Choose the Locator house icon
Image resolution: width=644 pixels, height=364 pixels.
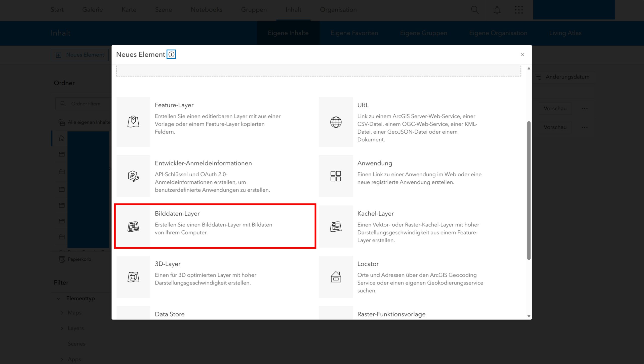click(x=336, y=277)
